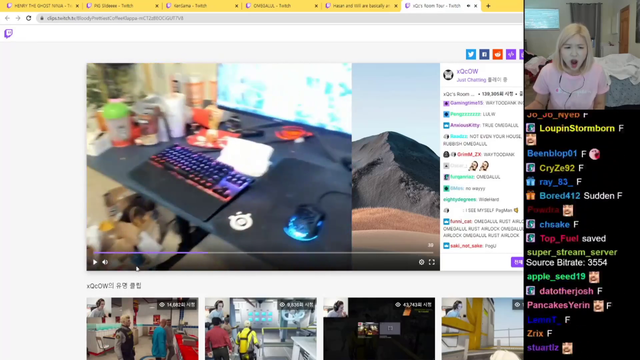
Task: Click stuartlz name in stream chat
Action: tap(542, 348)
